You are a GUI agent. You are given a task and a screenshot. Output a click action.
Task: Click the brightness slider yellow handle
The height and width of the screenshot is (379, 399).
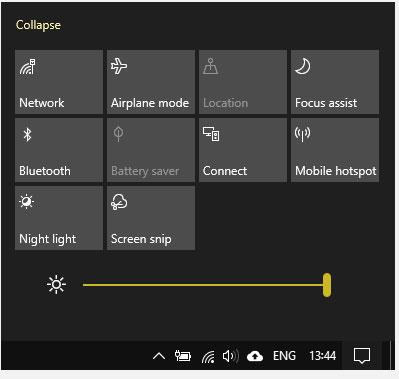(x=327, y=285)
